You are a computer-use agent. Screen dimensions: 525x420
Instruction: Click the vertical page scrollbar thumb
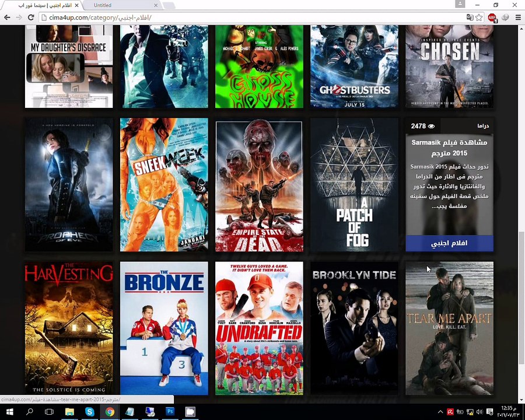521,298
